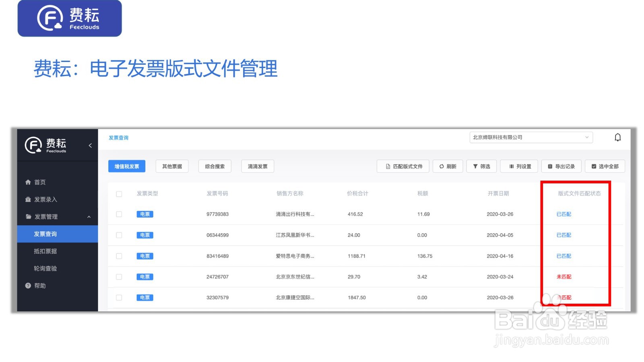Click the 价税合计 column header
The image size is (644, 362).
(x=357, y=194)
